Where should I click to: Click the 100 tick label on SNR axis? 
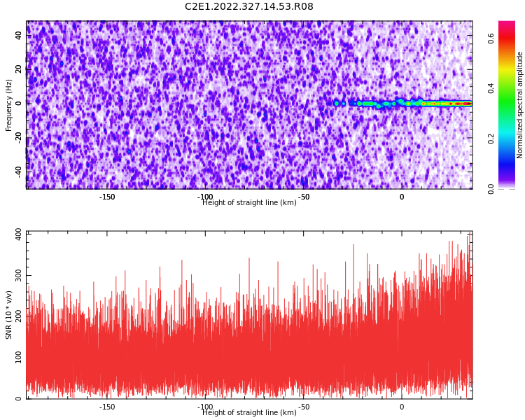click(19, 358)
